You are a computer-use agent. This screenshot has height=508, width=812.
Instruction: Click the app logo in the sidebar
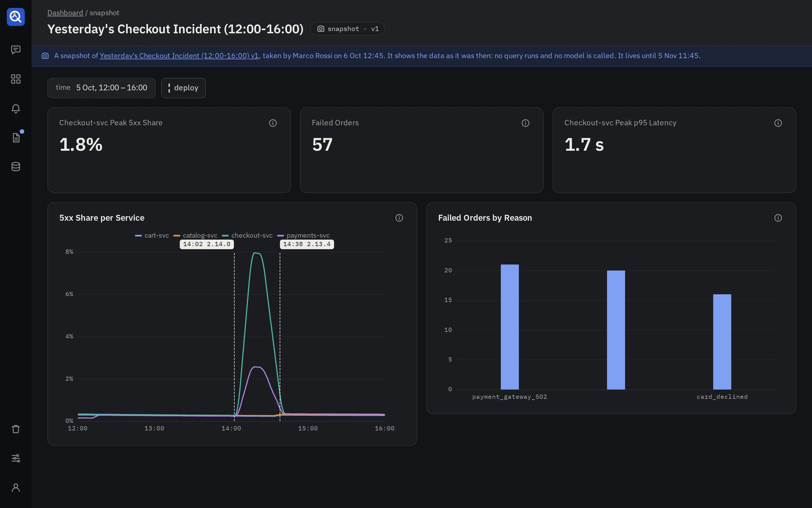point(16,17)
